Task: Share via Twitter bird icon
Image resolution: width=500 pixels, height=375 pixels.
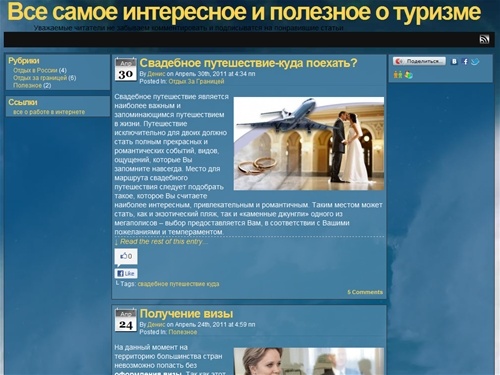Action: click(x=475, y=62)
